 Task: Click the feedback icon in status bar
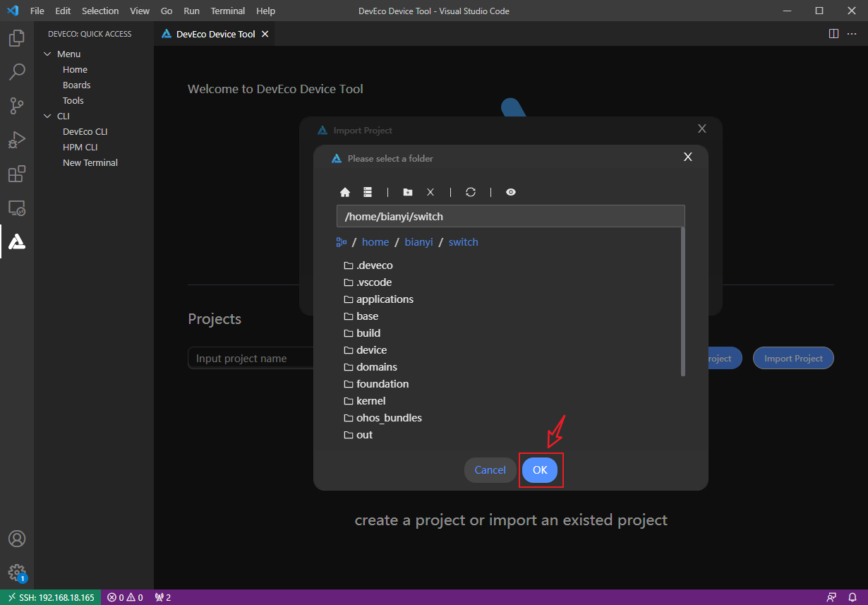[832, 597]
